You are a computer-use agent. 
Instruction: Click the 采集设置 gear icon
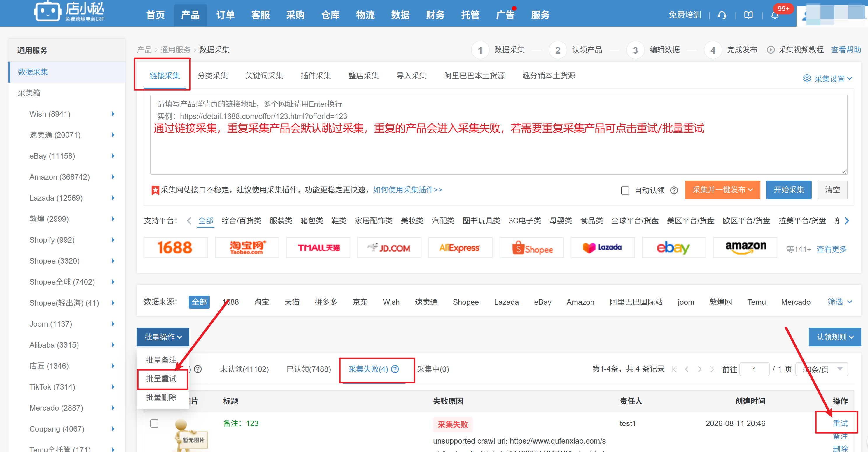(x=807, y=78)
